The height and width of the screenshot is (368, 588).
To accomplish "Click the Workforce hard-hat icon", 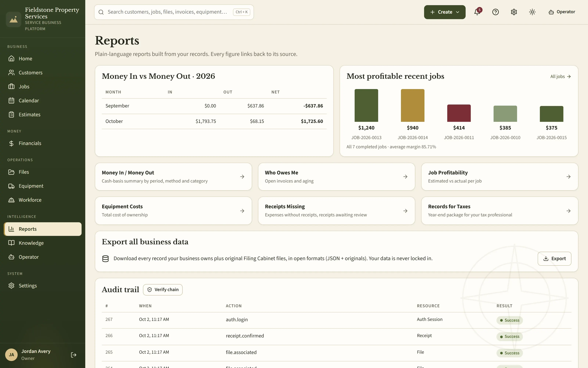I will [x=11, y=200].
